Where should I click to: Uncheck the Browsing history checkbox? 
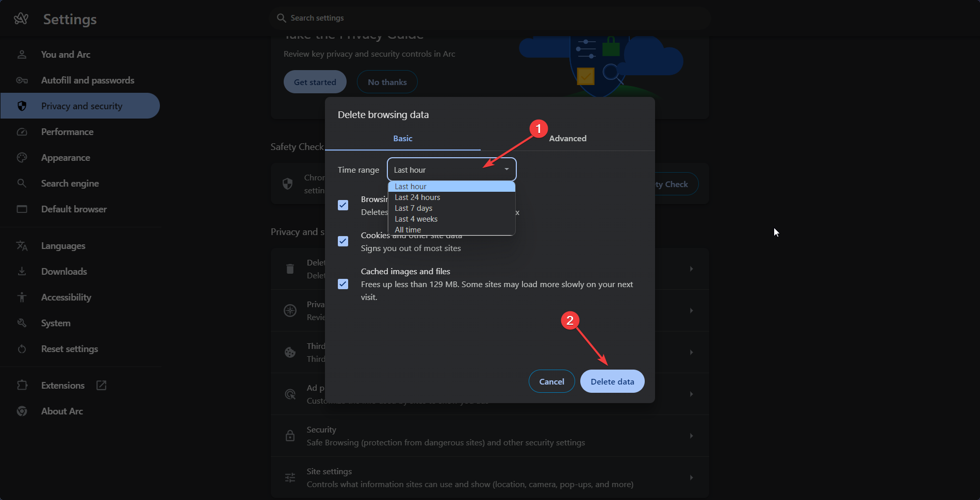343,205
